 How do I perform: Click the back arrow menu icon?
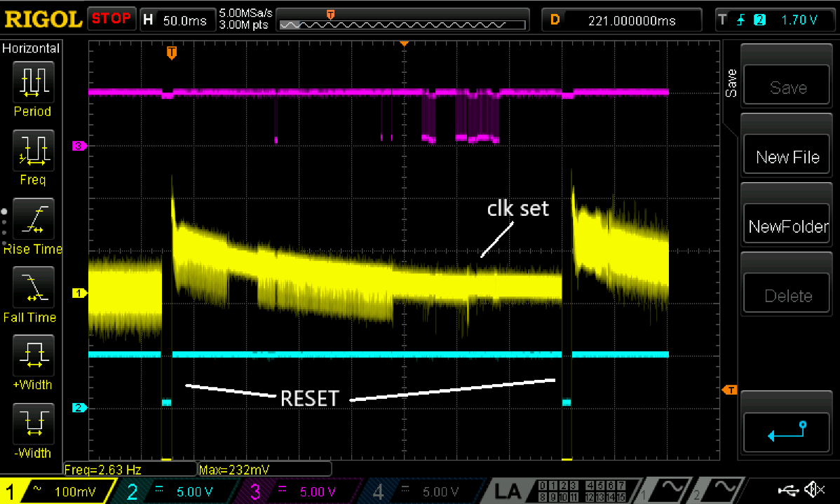coord(787,431)
